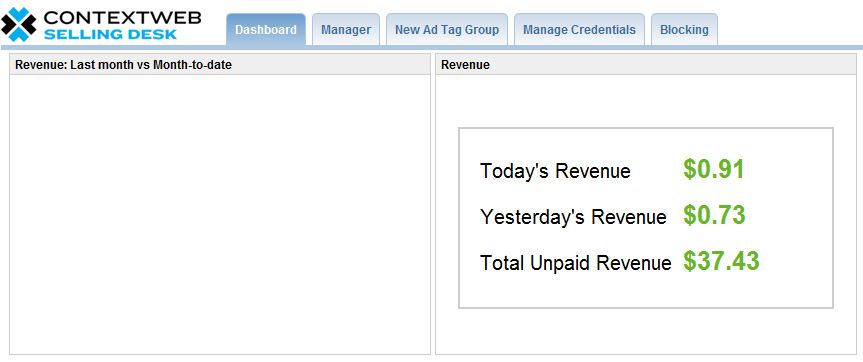Select the 'Yesterday's Revenue' label

click(x=573, y=217)
